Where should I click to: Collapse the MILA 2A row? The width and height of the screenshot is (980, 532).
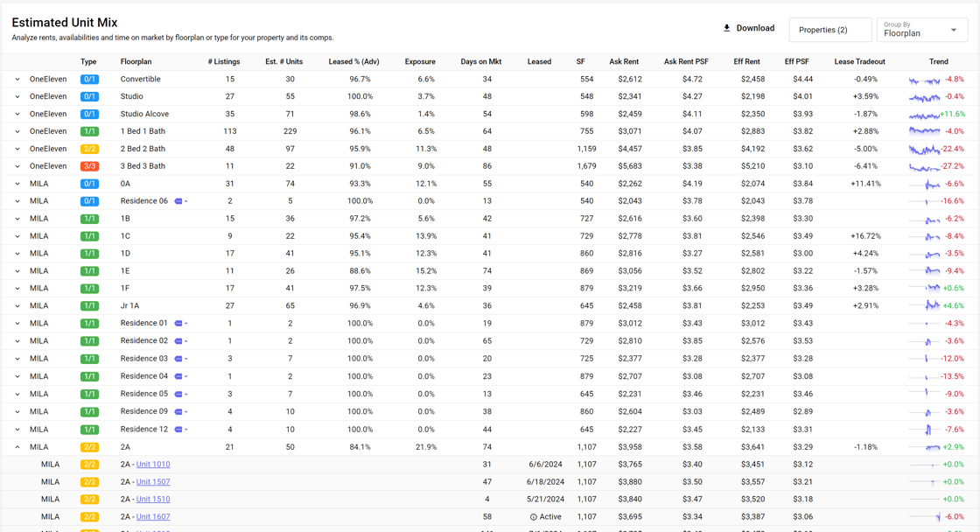click(x=17, y=447)
